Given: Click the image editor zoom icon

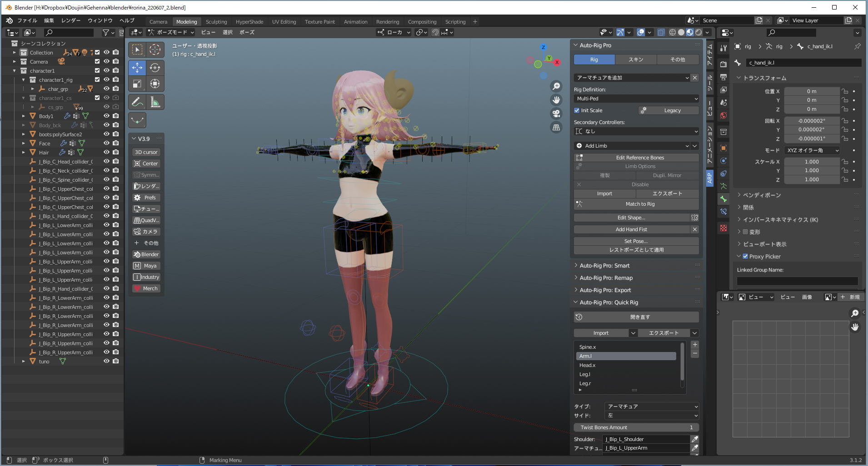Looking at the screenshot, I should [x=855, y=313].
